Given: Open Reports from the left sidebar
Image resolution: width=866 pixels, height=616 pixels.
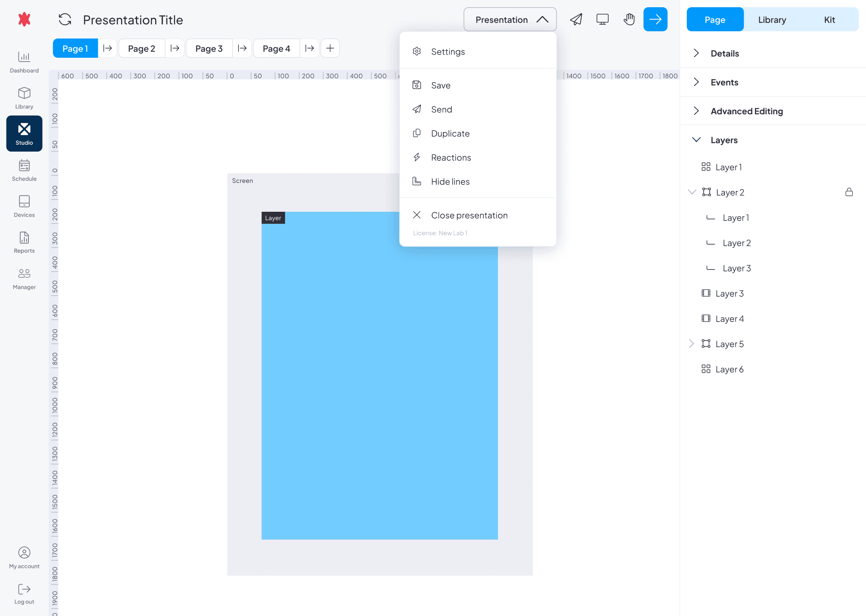Looking at the screenshot, I should coord(24,243).
